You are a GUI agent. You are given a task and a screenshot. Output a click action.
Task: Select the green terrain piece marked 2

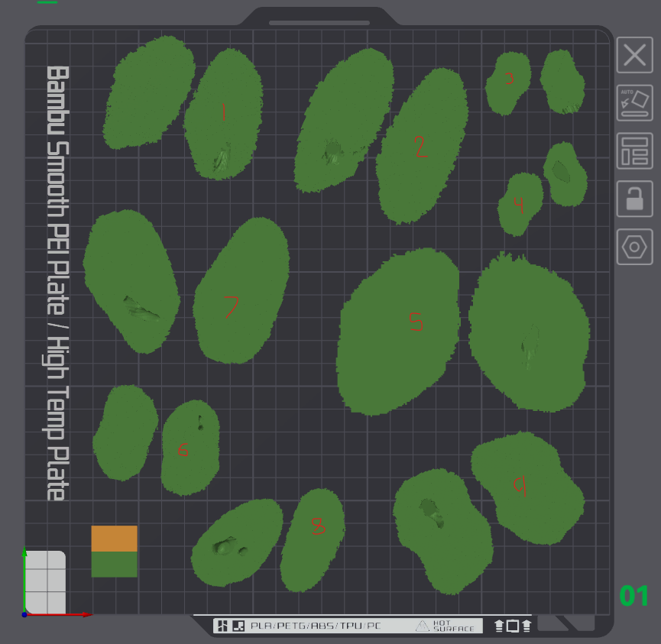point(422,146)
